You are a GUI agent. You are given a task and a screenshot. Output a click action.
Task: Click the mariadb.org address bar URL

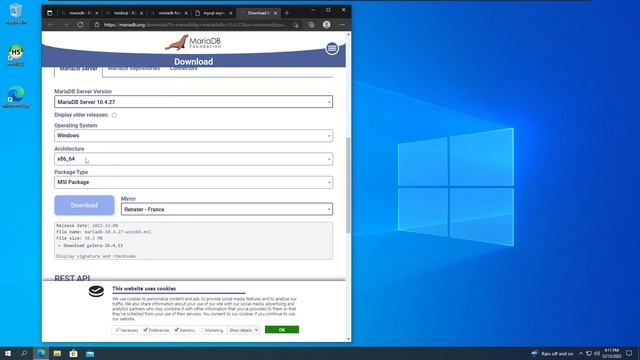tap(195, 25)
